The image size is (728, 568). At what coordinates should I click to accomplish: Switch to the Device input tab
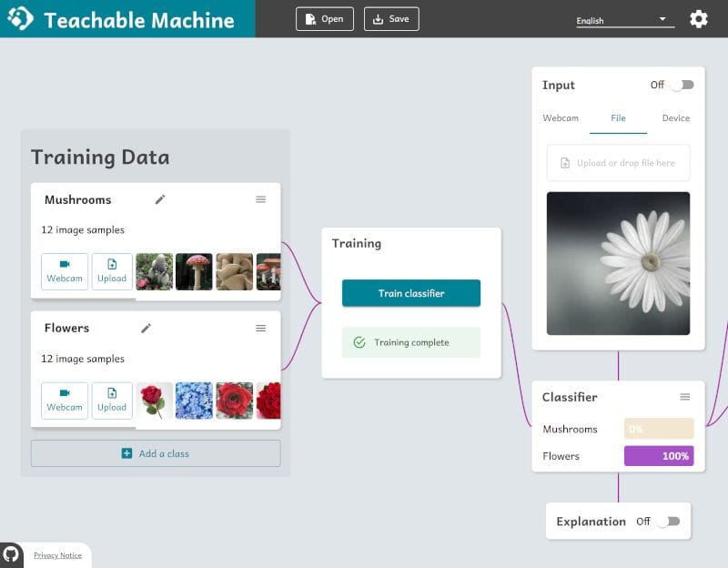point(676,117)
